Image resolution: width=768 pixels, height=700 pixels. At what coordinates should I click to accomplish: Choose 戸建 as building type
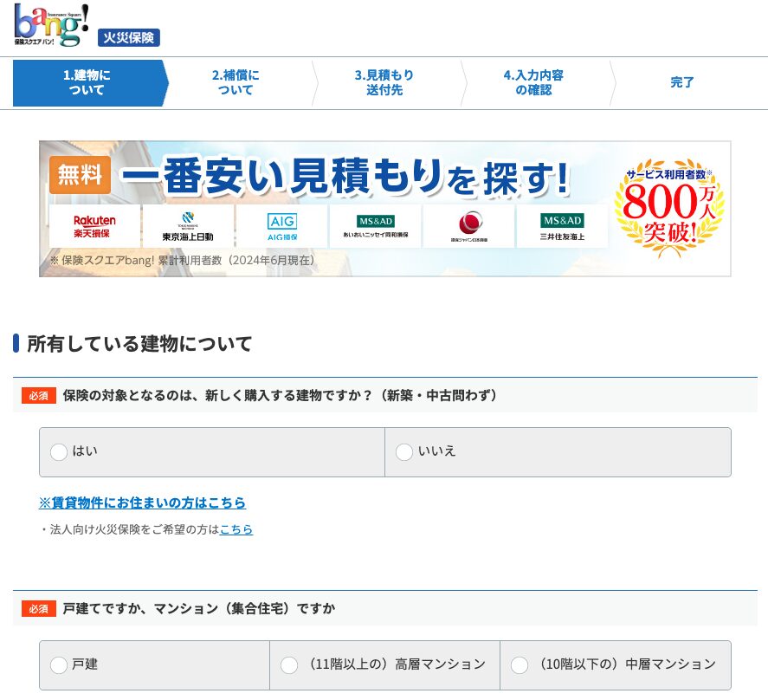click(x=59, y=665)
